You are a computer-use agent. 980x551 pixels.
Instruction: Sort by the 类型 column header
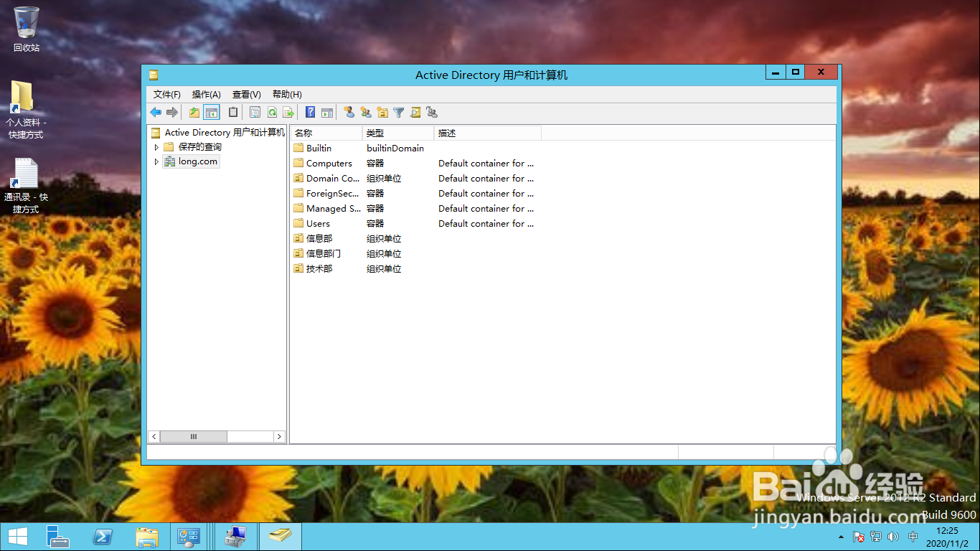click(x=398, y=133)
